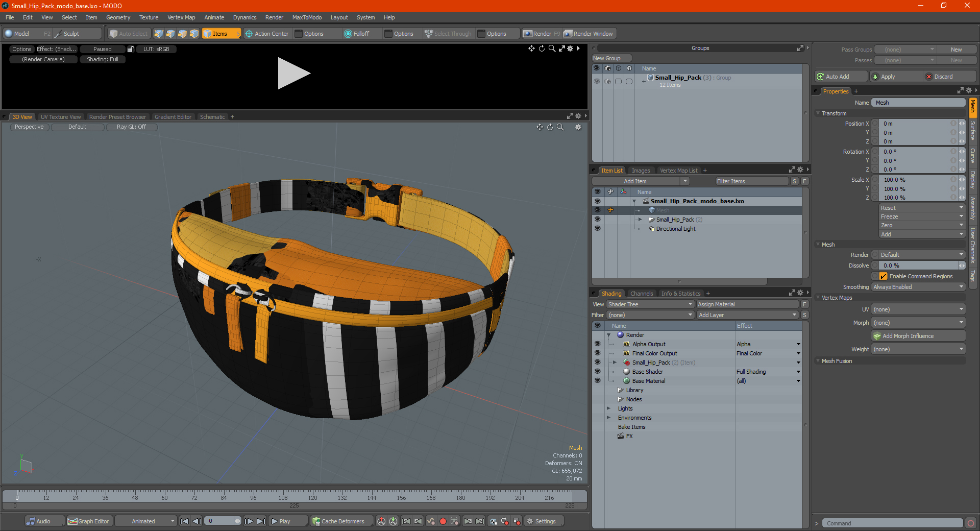Toggle visibility of Base Material layer
This screenshot has width=980, height=531.
point(597,381)
